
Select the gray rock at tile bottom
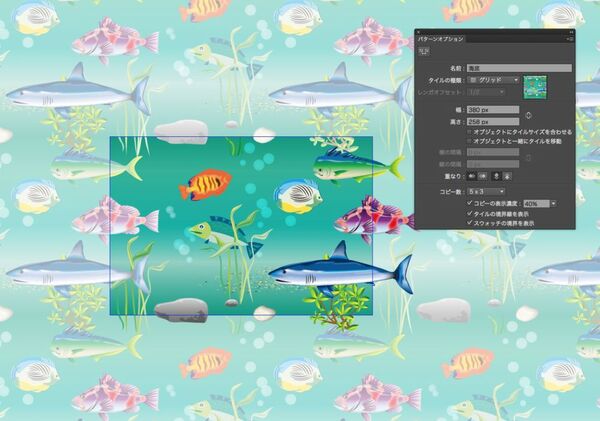click(x=181, y=309)
